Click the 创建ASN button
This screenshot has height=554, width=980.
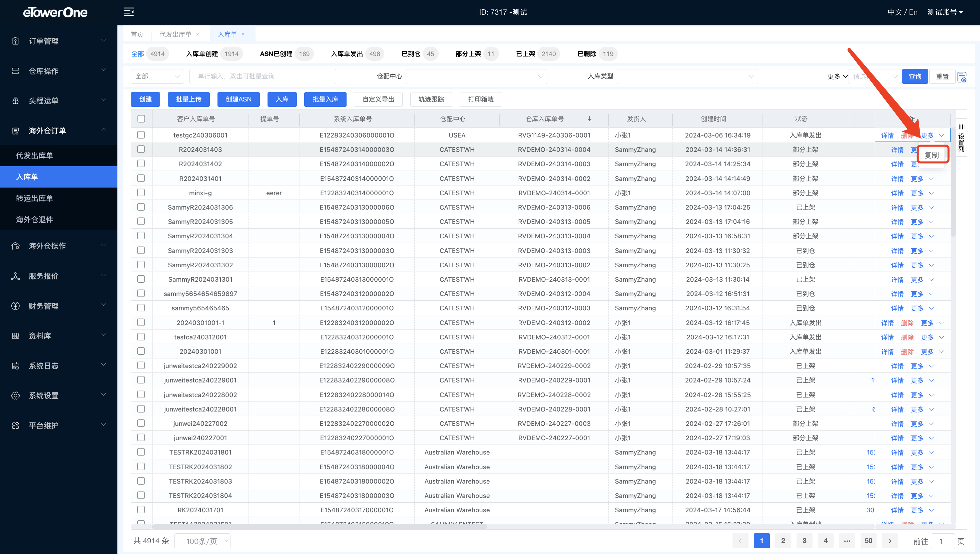click(x=238, y=99)
